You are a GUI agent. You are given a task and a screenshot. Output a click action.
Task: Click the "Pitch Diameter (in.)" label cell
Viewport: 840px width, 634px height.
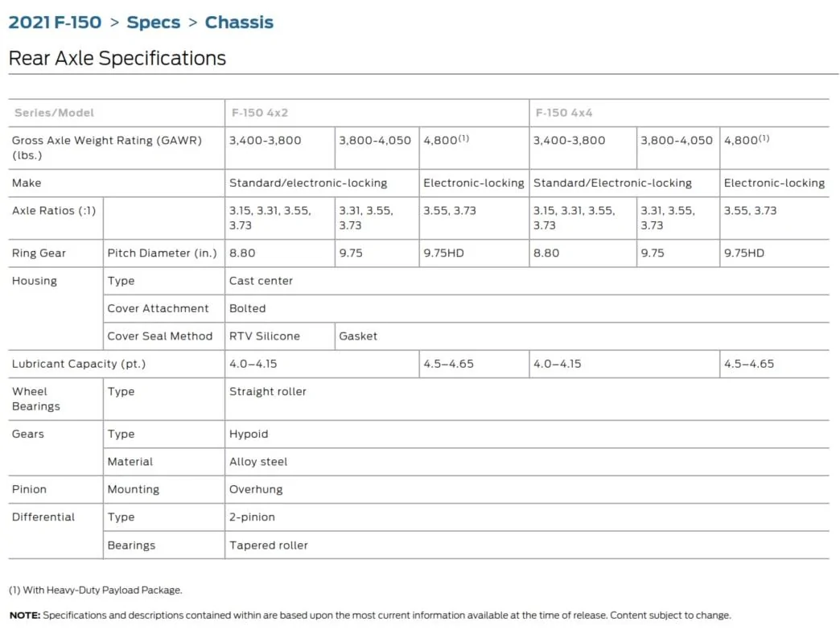point(163,253)
